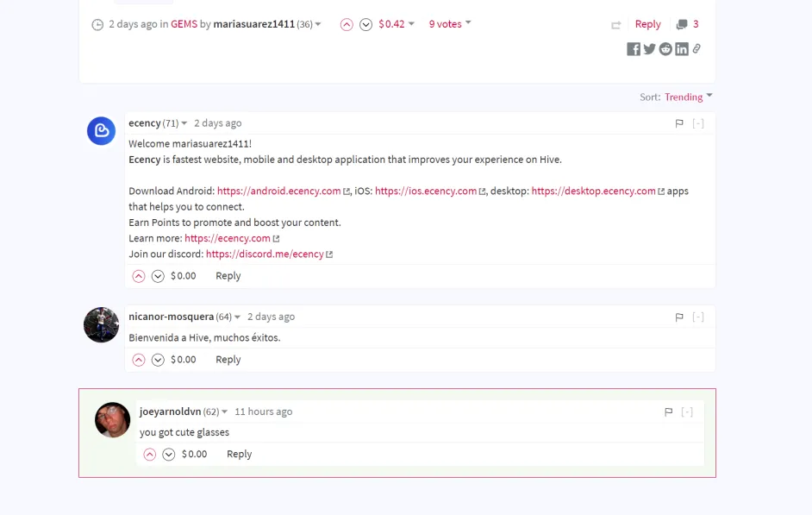Click the $0.00 payout on ecency comment
This screenshot has width=812, height=515.
click(x=184, y=276)
